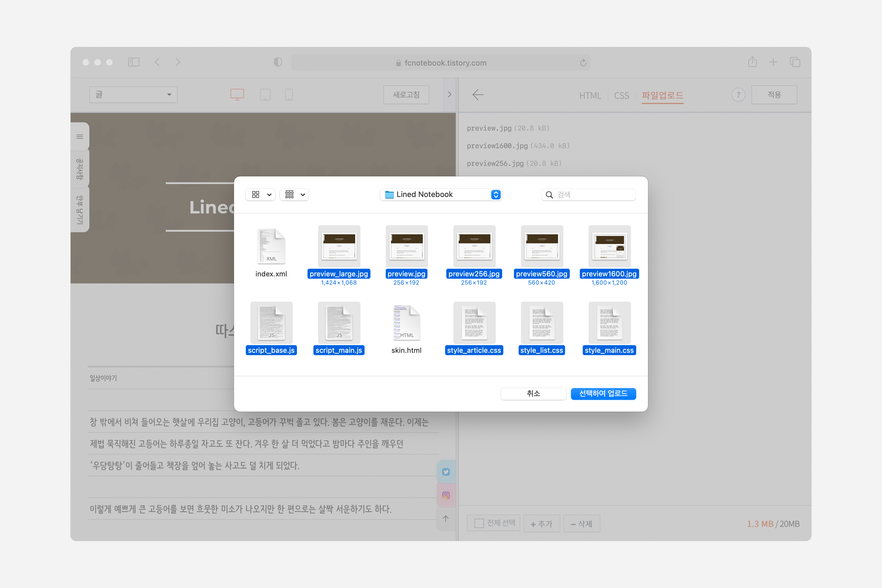The height and width of the screenshot is (588, 882).
Task: Click the Twitter share icon
Action: pos(446,471)
